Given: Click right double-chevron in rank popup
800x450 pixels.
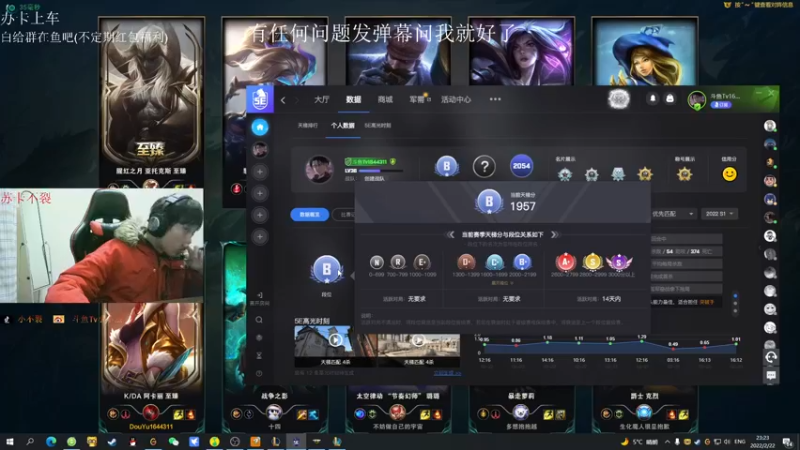Looking at the screenshot, I should [x=555, y=235].
